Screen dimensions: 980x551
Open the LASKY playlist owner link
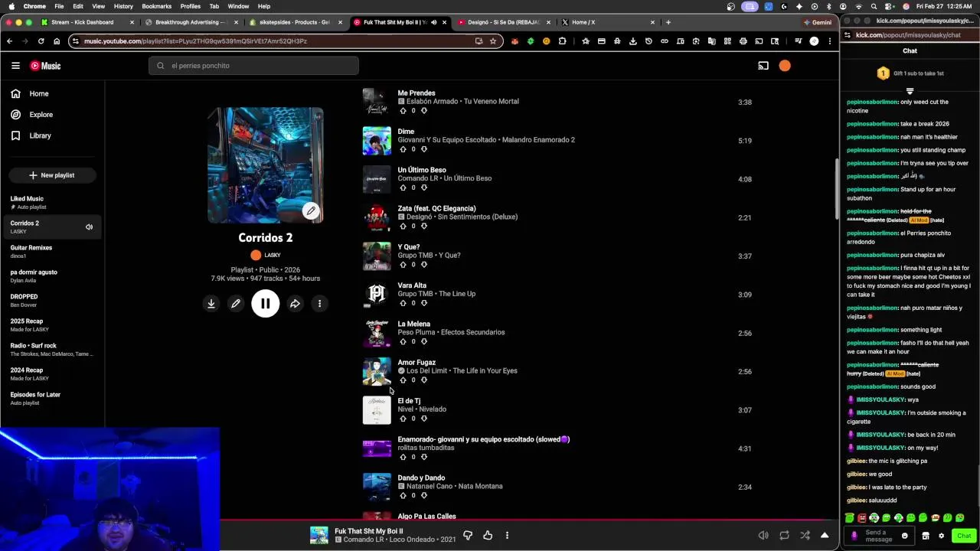click(266, 255)
